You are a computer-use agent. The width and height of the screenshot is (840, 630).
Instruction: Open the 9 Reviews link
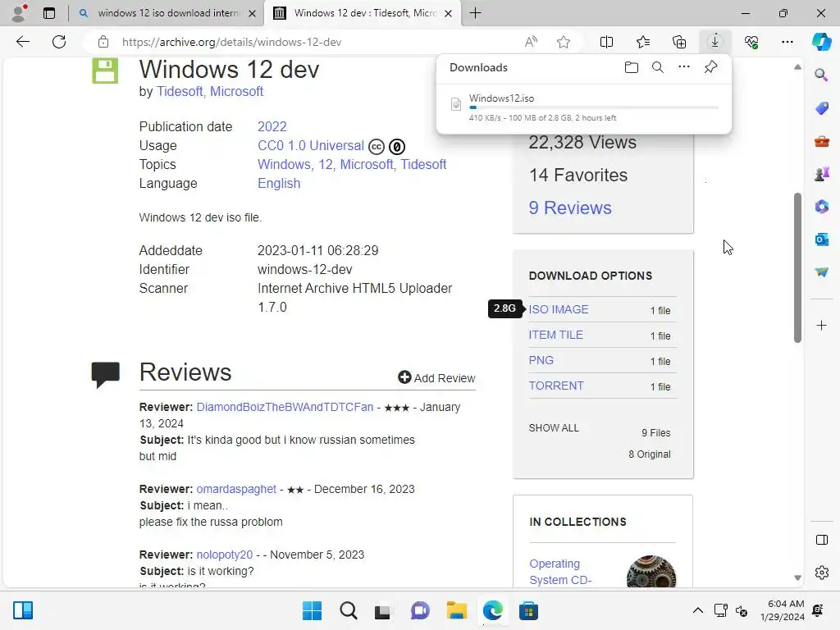tap(570, 208)
